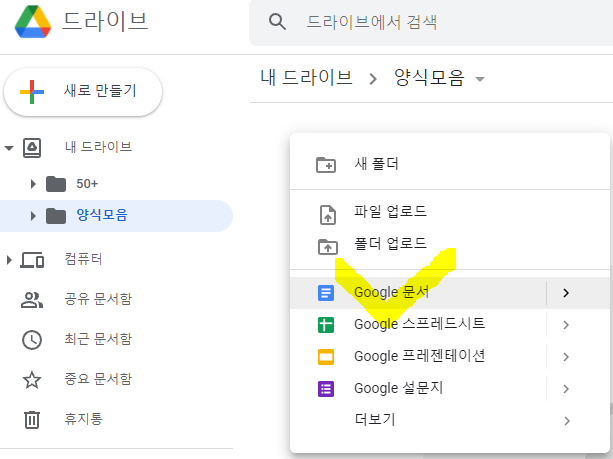Expand the 더보기 submenu arrow

(566, 421)
